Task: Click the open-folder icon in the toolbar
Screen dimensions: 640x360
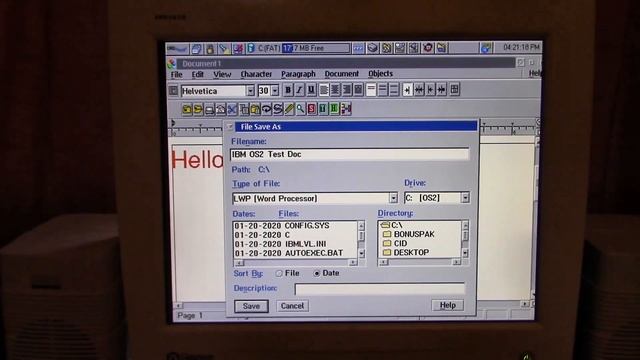Action: (x=187, y=109)
